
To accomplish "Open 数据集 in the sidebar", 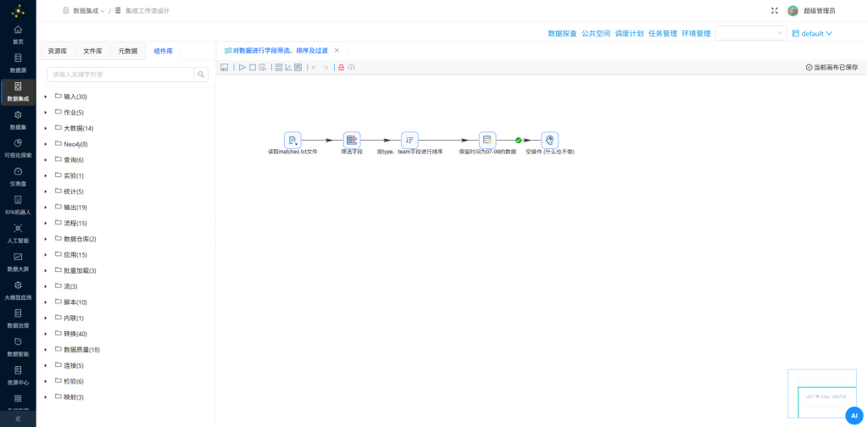I will [18, 120].
